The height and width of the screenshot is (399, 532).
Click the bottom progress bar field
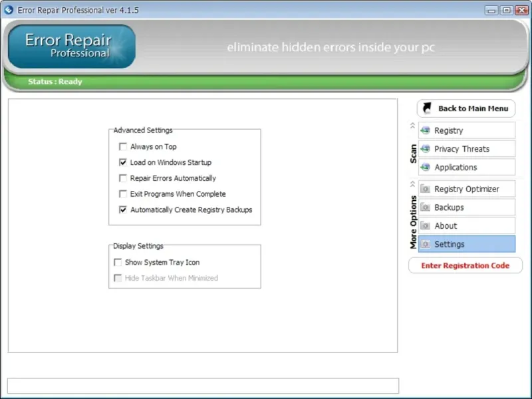203,386
